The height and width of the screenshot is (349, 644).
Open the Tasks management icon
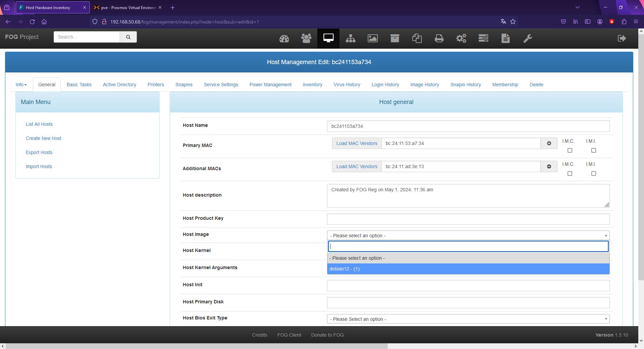coord(483,38)
